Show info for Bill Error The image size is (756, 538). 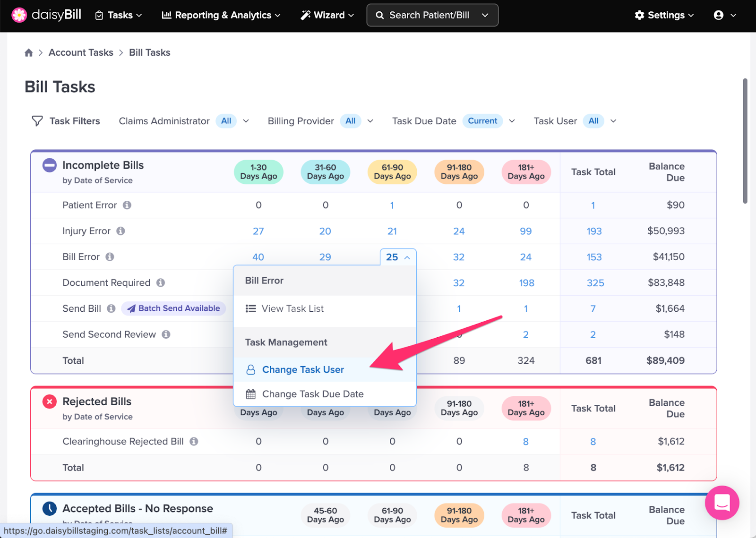pos(110,257)
